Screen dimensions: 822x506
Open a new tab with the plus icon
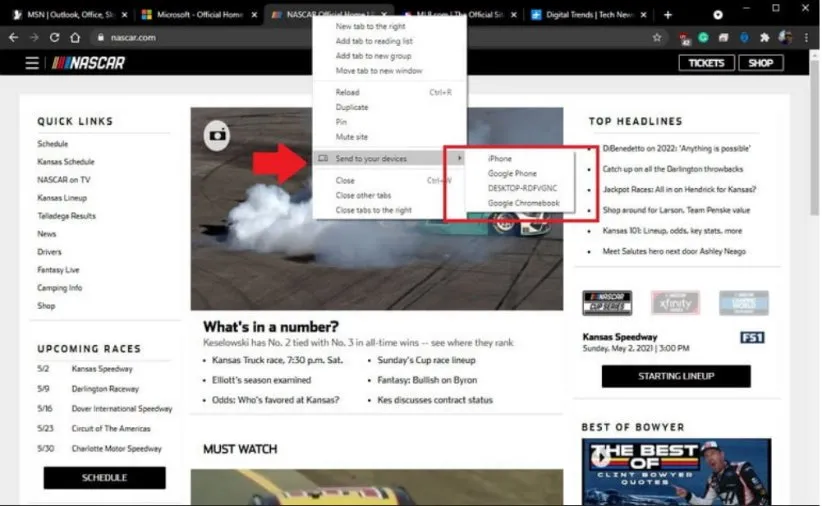pyautogui.click(x=668, y=15)
